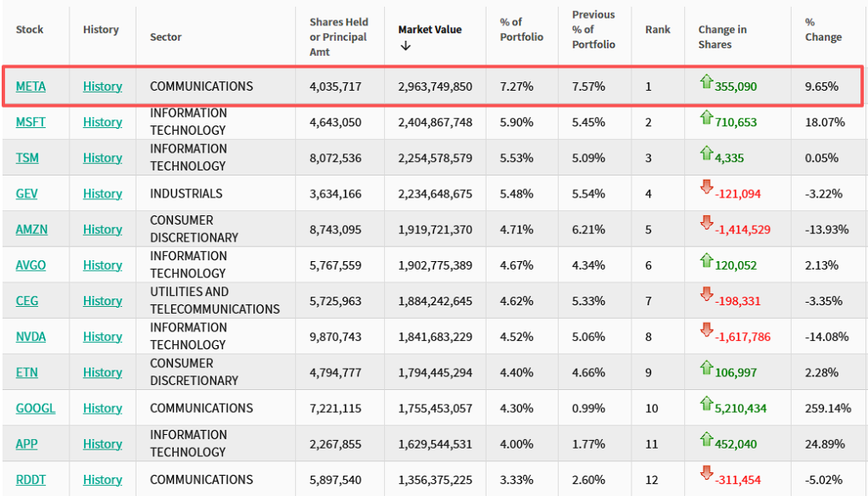Click the green up arrow in META row
Viewport: 868px width, 496px height.
coord(706,82)
